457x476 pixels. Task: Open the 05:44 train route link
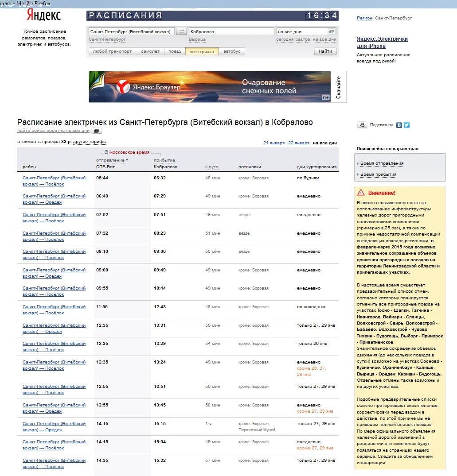54,181
